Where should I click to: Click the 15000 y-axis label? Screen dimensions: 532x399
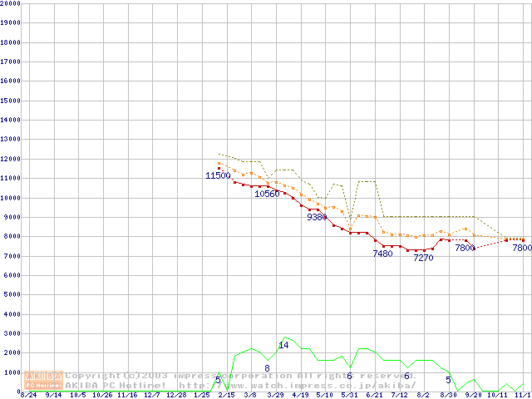point(10,101)
